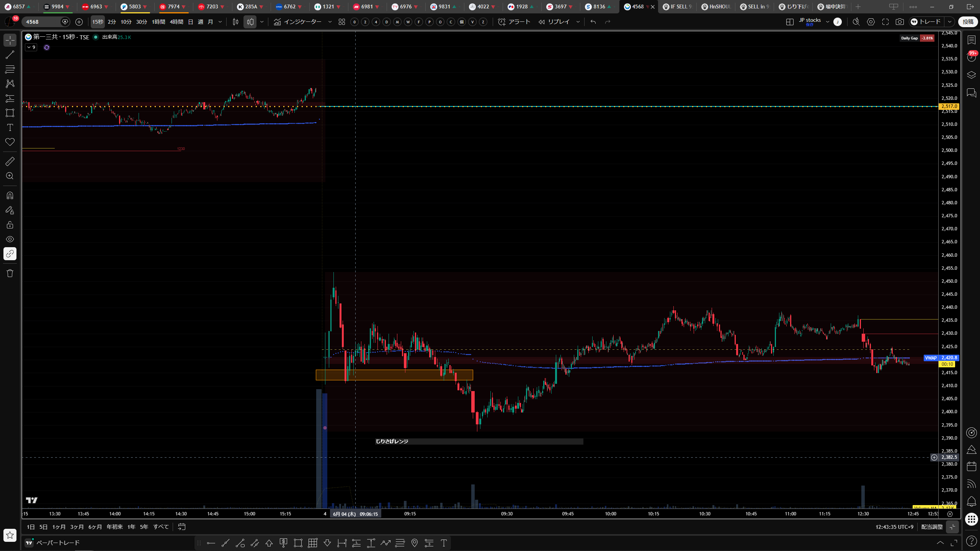
Task: Expand the chart style dropdown chevron
Action: (x=262, y=22)
